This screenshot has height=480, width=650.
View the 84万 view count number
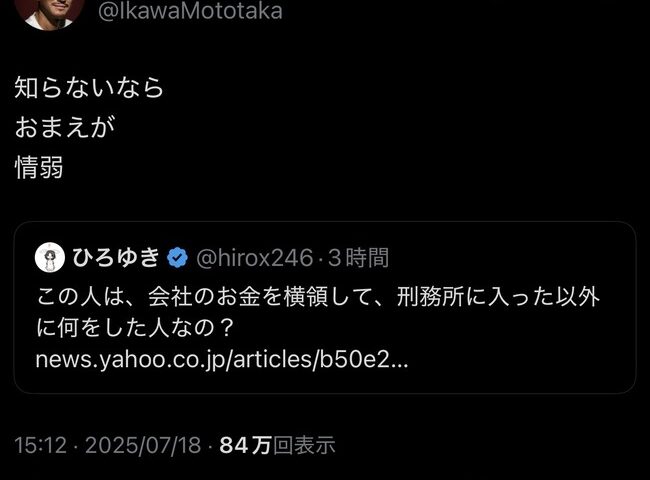point(245,445)
